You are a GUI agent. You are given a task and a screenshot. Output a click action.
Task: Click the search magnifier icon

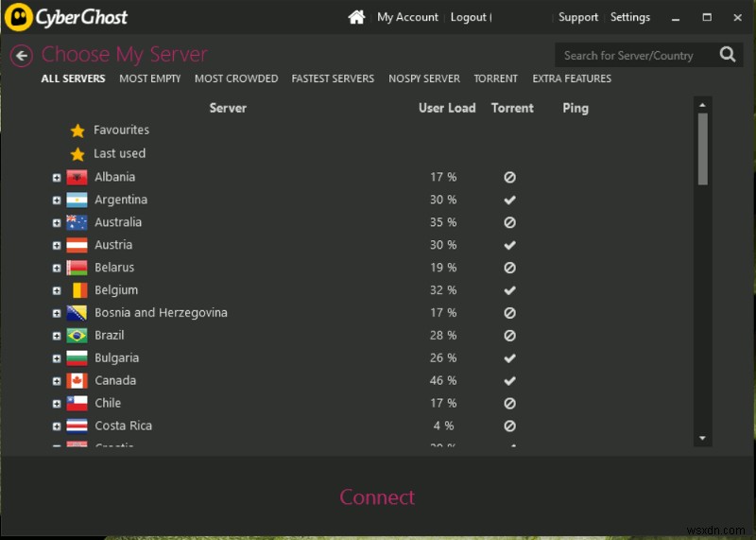(728, 55)
